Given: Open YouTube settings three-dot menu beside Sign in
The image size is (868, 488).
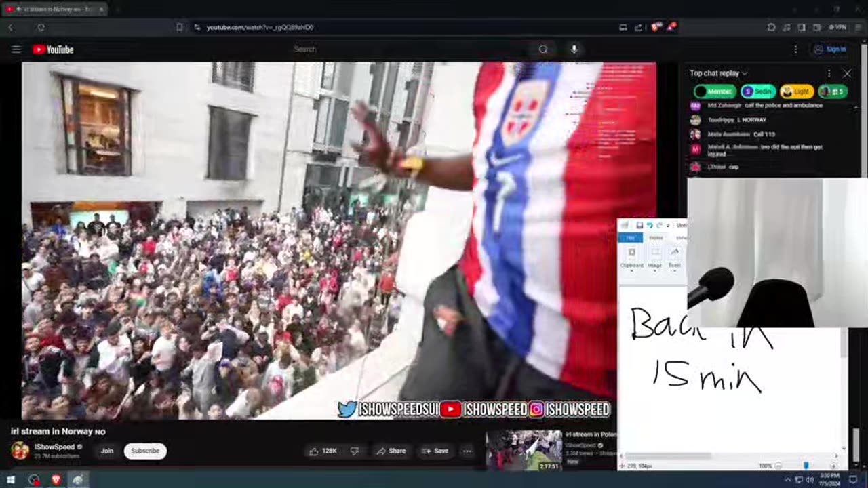Looking at the screenshot, I should click(795, 49).
